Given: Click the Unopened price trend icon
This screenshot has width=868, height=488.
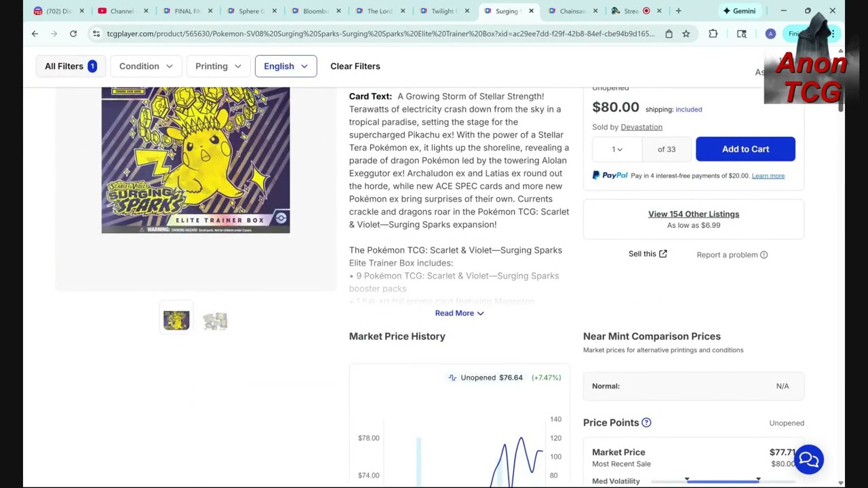Looking at the screenshot, I should (452, 378).
